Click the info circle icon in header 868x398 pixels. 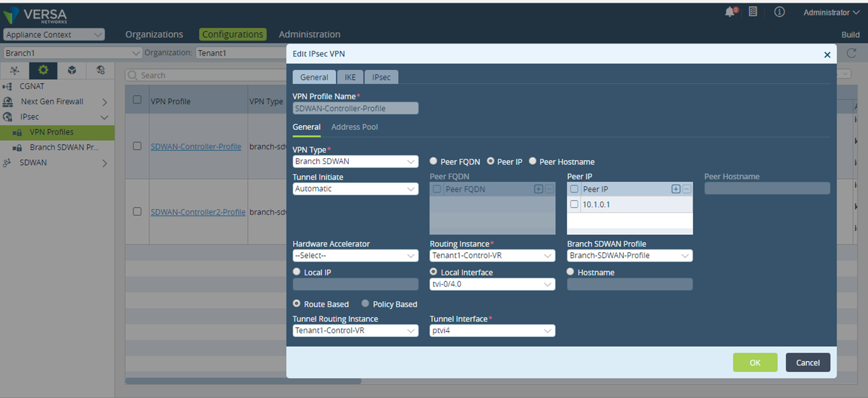pos(779,12)
